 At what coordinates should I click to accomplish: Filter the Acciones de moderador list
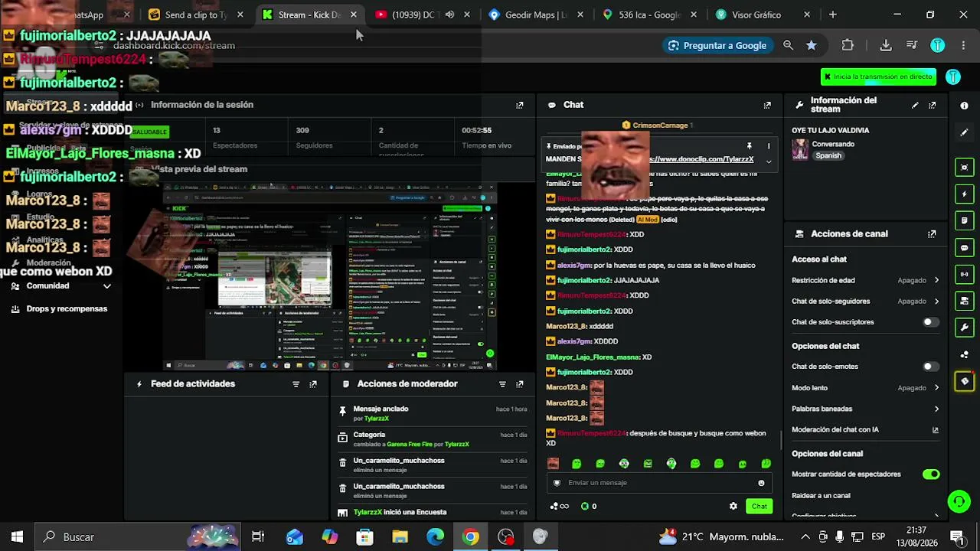pos(503,384)
